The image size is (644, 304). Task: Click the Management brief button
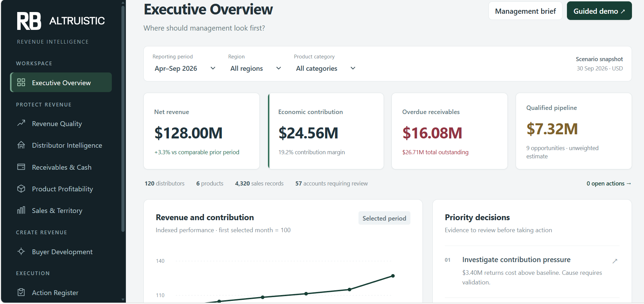coord(525,11)
